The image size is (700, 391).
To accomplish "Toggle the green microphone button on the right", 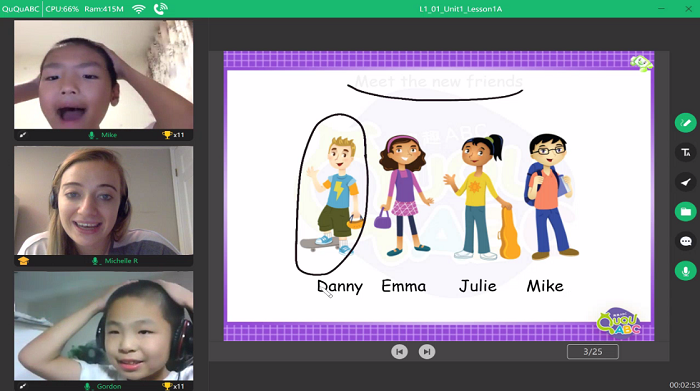I will 686,271.
